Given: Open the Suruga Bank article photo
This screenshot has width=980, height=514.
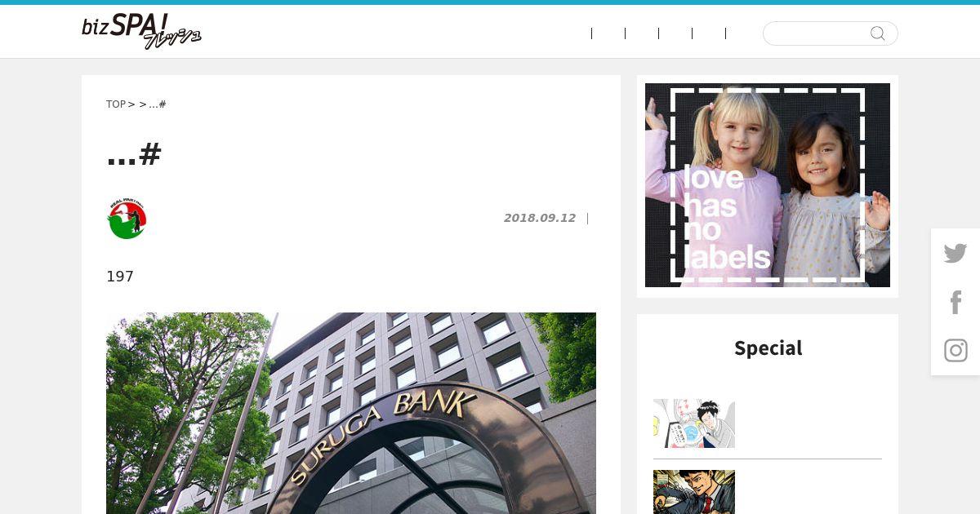Looking at the screenshot, I should click(351, 413).
